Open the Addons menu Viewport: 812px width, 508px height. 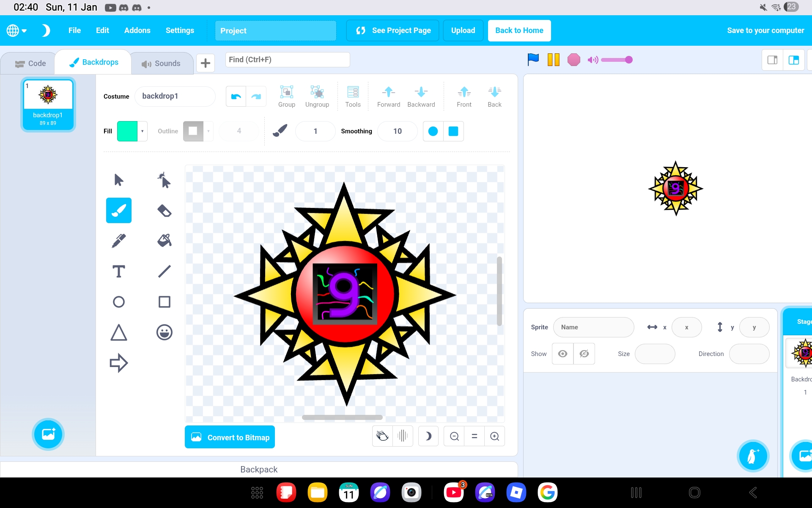coord(137,30)
